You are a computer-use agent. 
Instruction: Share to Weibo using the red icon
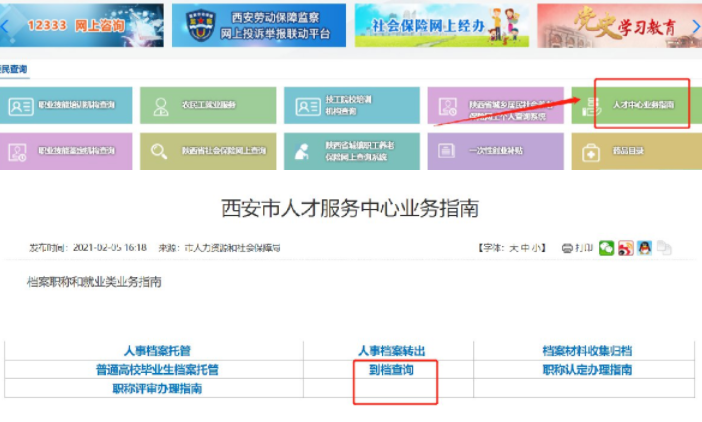[x=626, y=247]
